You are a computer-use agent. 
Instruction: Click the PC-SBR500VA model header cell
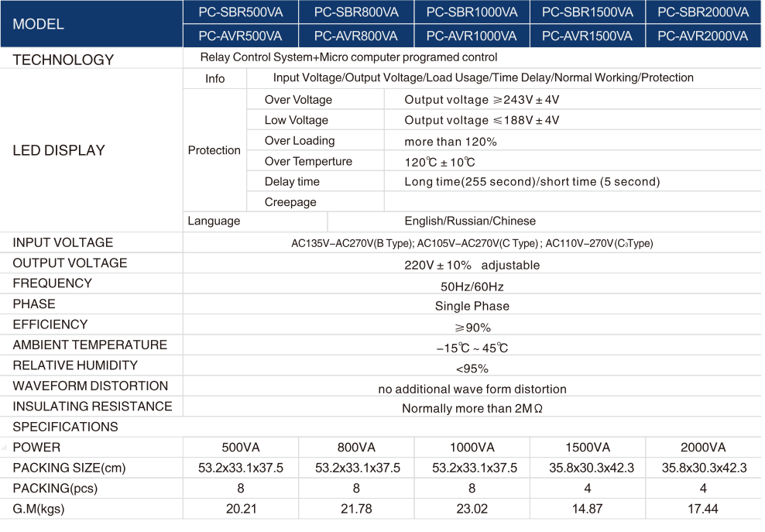point(240,12)
